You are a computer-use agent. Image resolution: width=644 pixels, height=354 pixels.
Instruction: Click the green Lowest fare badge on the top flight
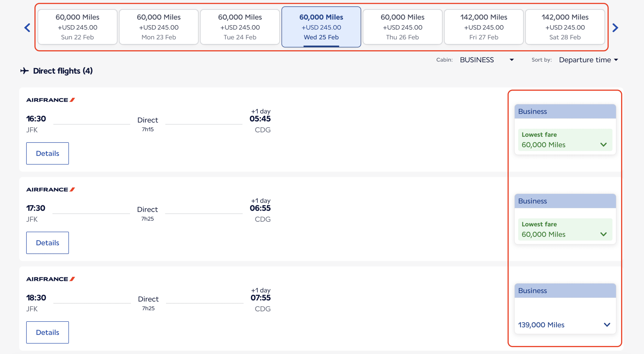(565, 140)
